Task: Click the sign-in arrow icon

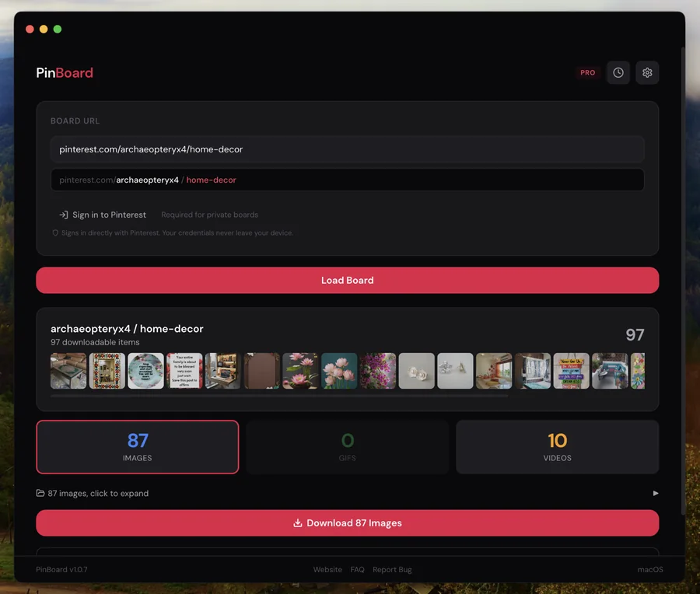Action: 64,215
